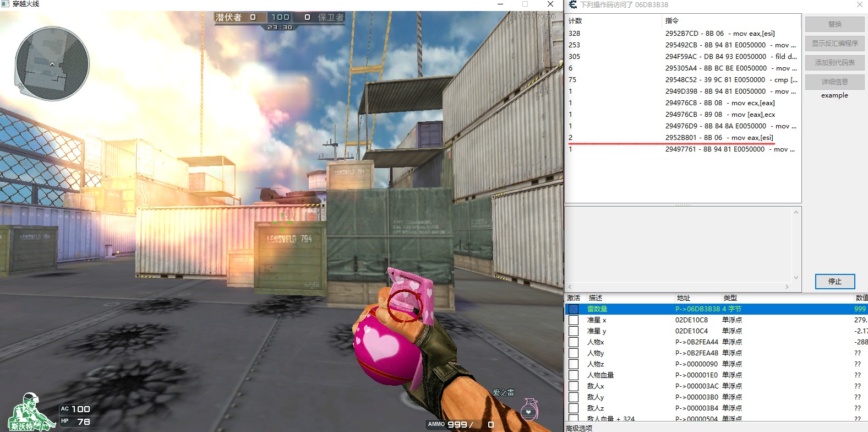The image size is (868, 432).
Task: Click 添加到代码表 button
Action: click(835, 63)
